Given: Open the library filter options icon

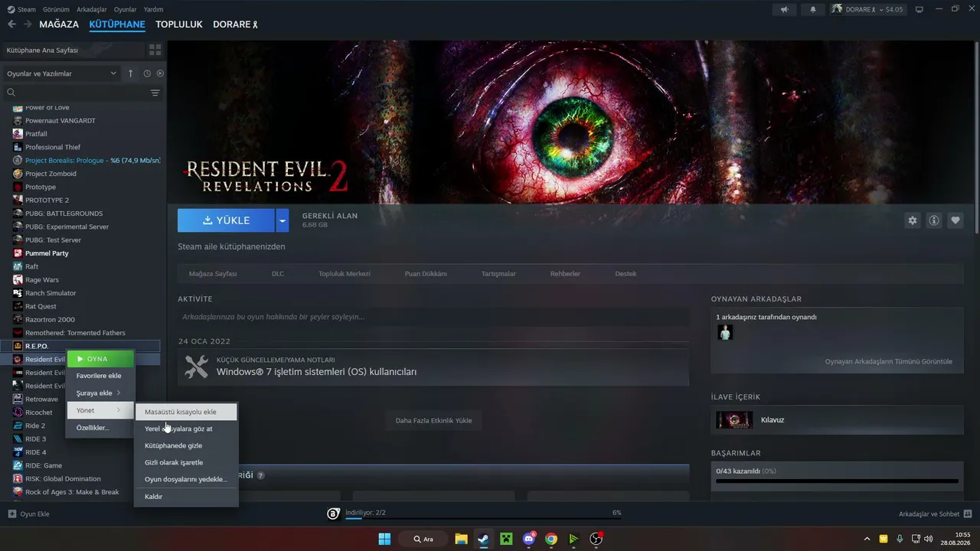Looking at the screenshot, I should tap(155, 93).
